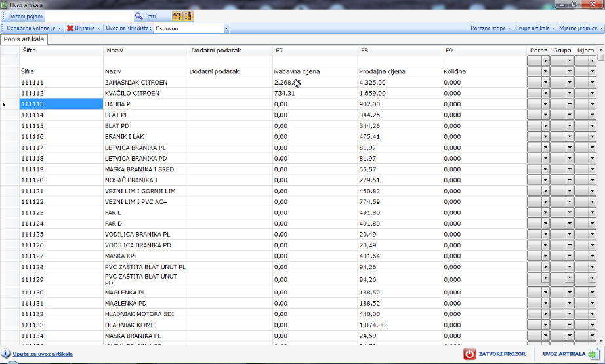Open Grupa dropdown for KVAČILO CITROEN row

(x=570, y=93)
